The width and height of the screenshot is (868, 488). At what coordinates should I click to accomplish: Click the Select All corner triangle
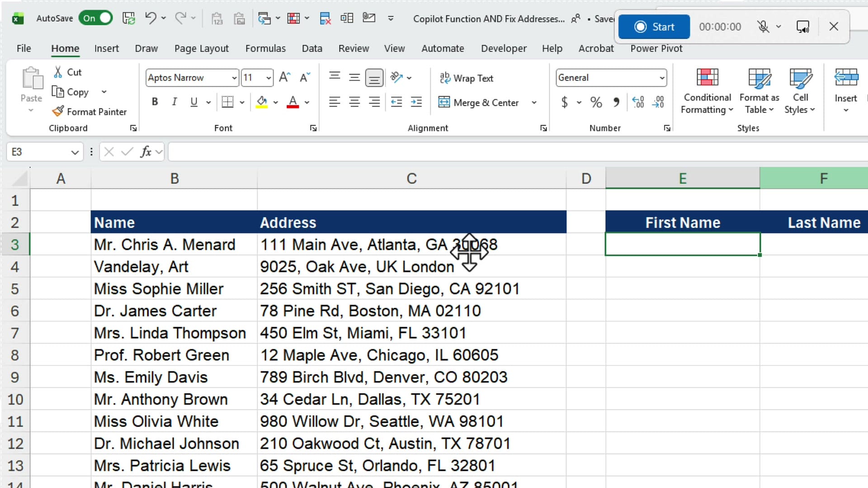[x=19, y=178]
